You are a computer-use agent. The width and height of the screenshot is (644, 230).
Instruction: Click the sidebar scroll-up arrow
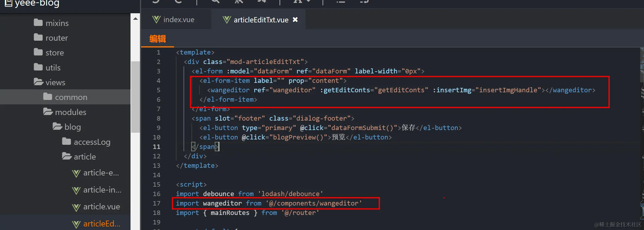pyautogui.click(x=135, y=19)
